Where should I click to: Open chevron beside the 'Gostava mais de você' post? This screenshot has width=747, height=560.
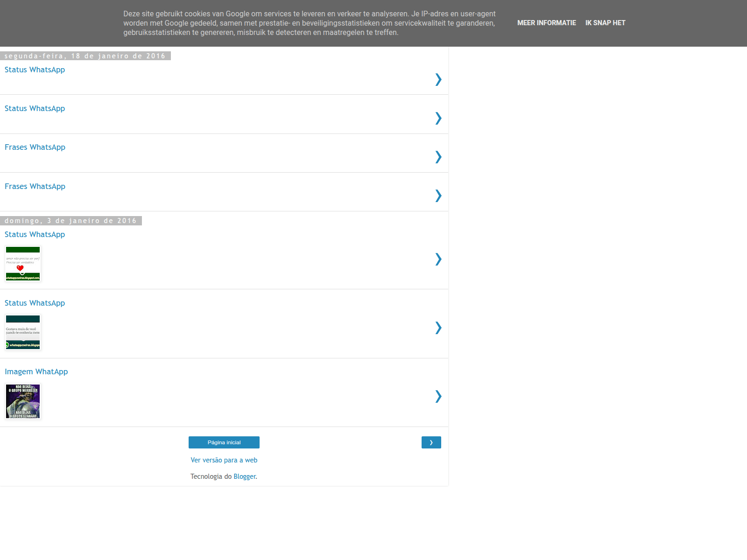438,328
